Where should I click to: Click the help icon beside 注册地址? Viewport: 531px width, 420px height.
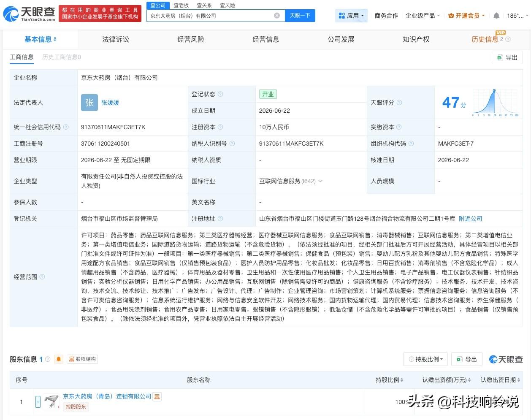tap(220, 219)
